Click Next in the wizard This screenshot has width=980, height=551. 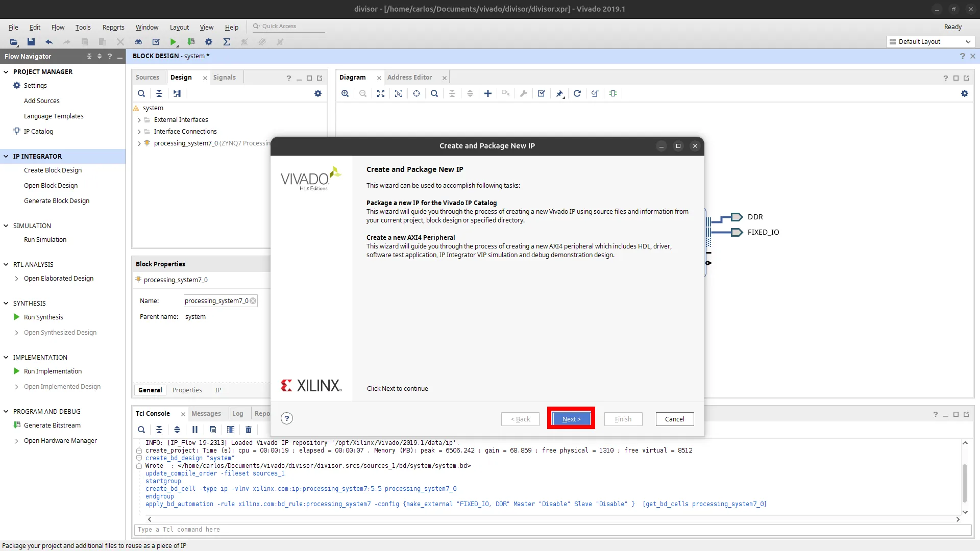(x=571, y=419)
